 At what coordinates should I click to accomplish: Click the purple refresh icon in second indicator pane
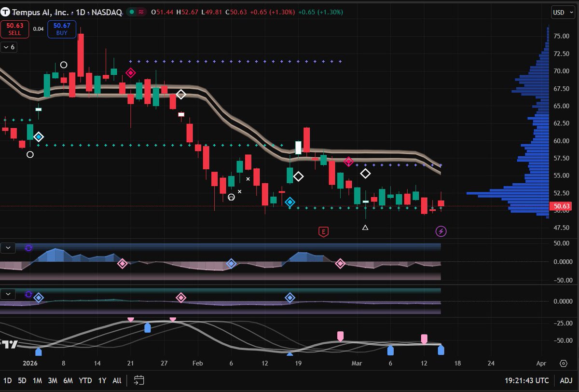[x=28, y=294]
